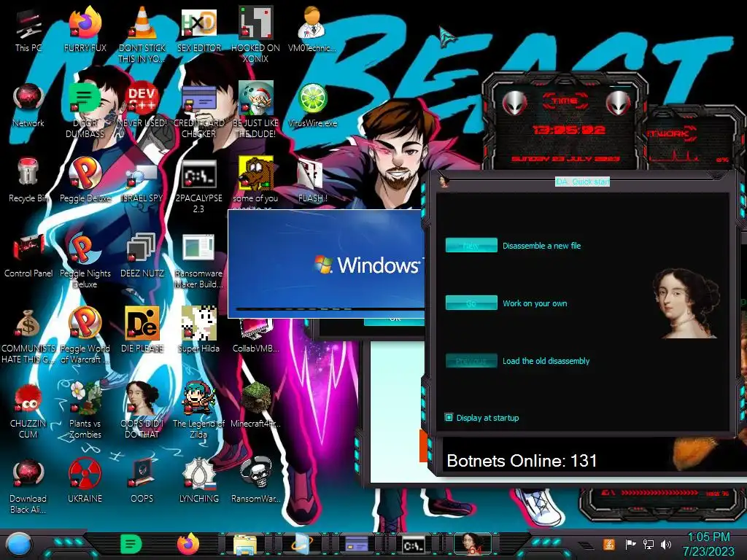Screen dimensions: 747x560
Task: Click New to disassemble a new file
Action: (471, 245)
